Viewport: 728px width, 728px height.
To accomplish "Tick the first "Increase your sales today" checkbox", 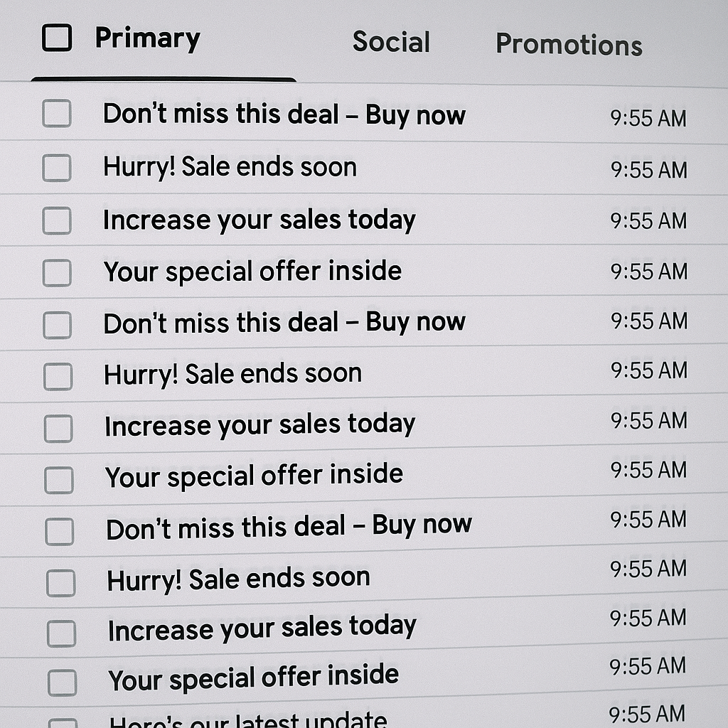I will 57,221.
